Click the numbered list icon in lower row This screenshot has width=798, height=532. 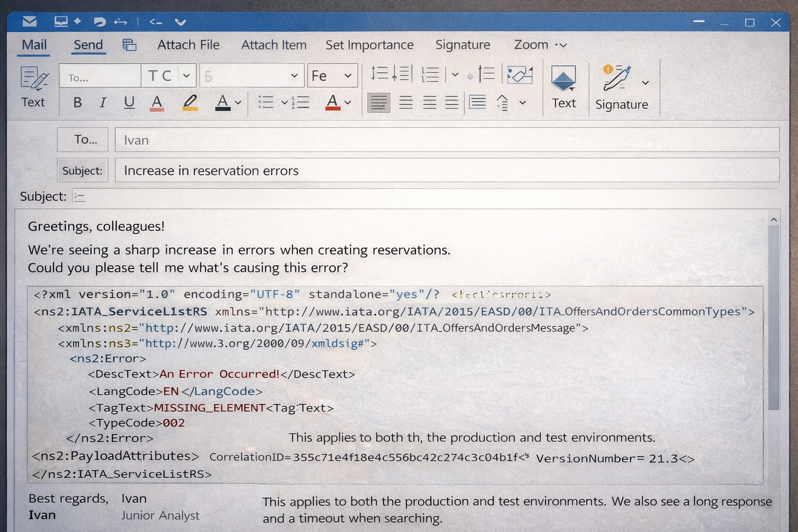[301, 102]
